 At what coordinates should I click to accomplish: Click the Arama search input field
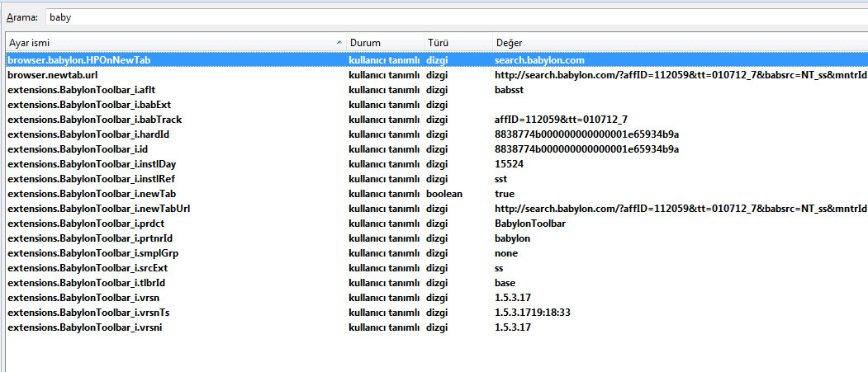[456, 17]
